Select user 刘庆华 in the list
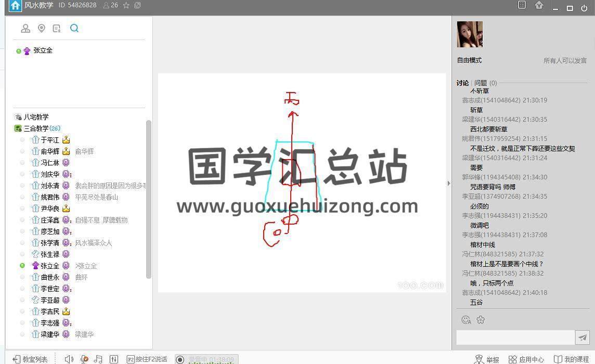The height and width of the screenshot is (364, 595). coord(50,174)
